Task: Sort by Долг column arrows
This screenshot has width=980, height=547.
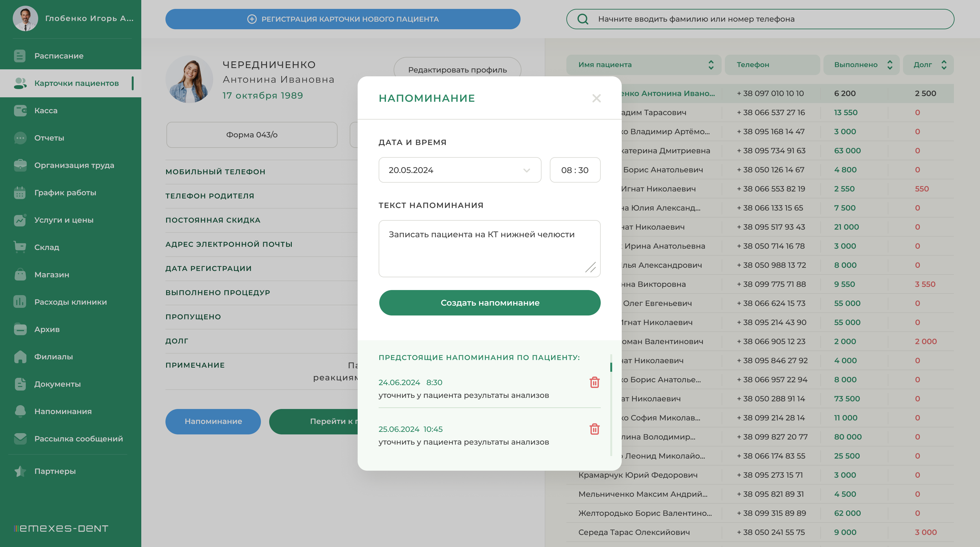Action: (944, 65)
